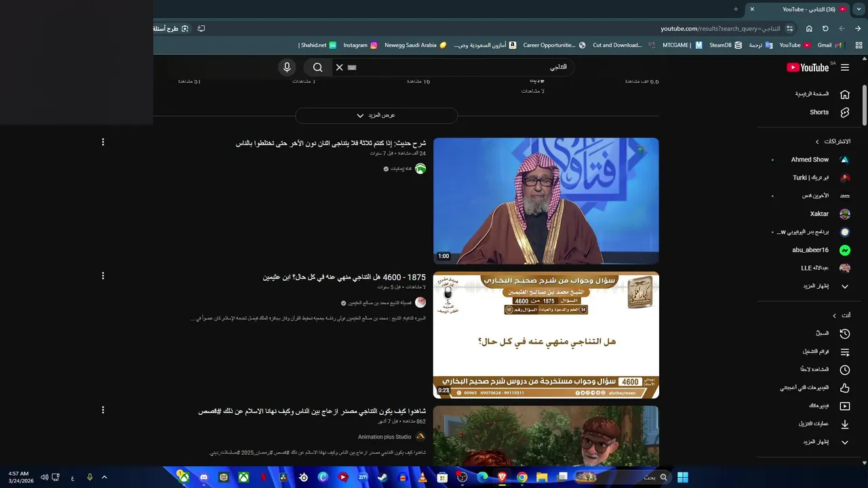Open Newegg Saudi Arabia bookmark
The height and width of the screenshot is (488, 868).
[x=416, y=45]
